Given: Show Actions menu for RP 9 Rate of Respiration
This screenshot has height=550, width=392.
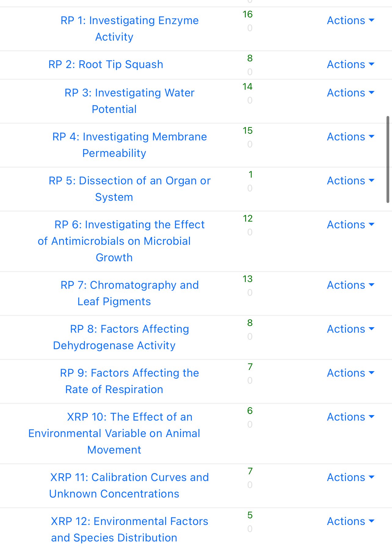Looking at the screenshot, I should [x=350, y=373].
